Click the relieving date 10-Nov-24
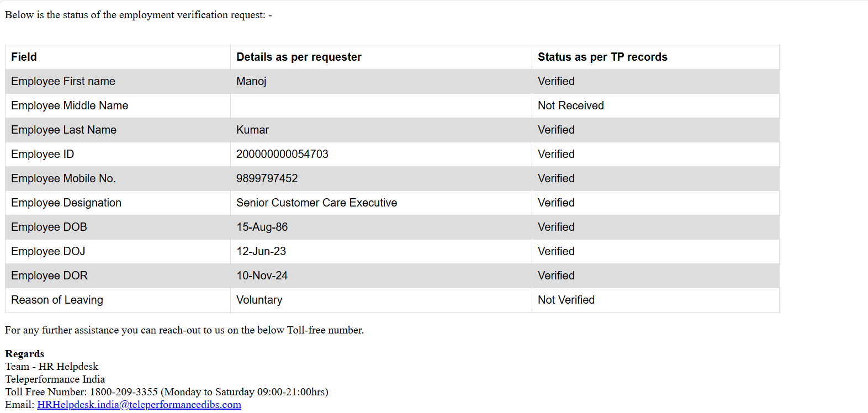The height and width of the screenshot is (413, 868). (x=262, y=276)
